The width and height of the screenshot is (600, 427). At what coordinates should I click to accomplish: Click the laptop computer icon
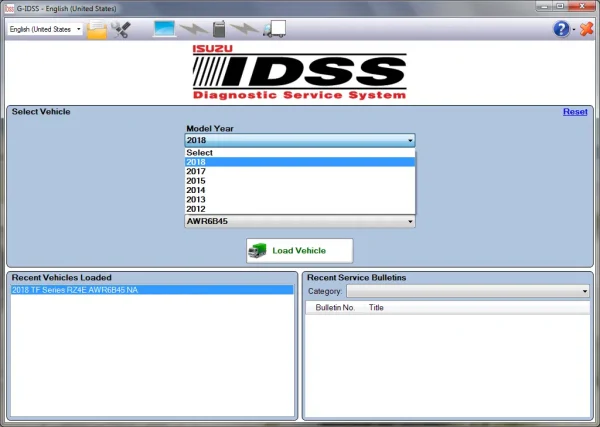(x=165, y=29)
